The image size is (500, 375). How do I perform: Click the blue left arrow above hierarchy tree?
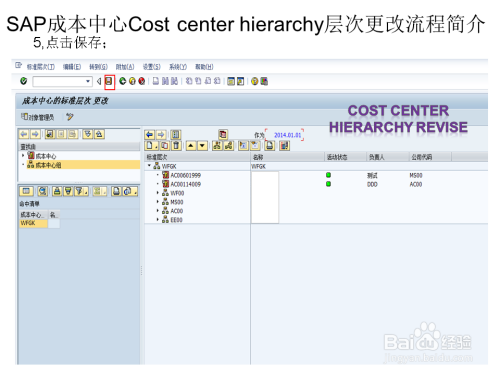click(x=150, y=135)
